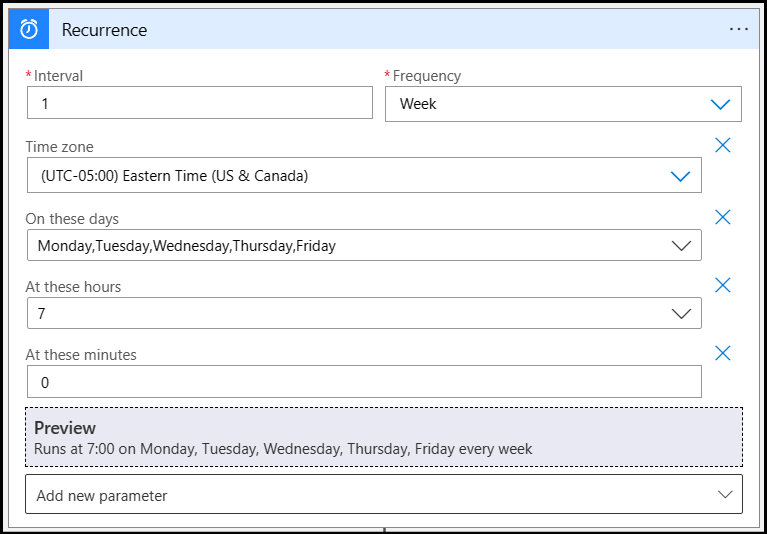767x534 pixels.
Task: Open the Eastern Time zone dropdown
Action: (364, 175)
